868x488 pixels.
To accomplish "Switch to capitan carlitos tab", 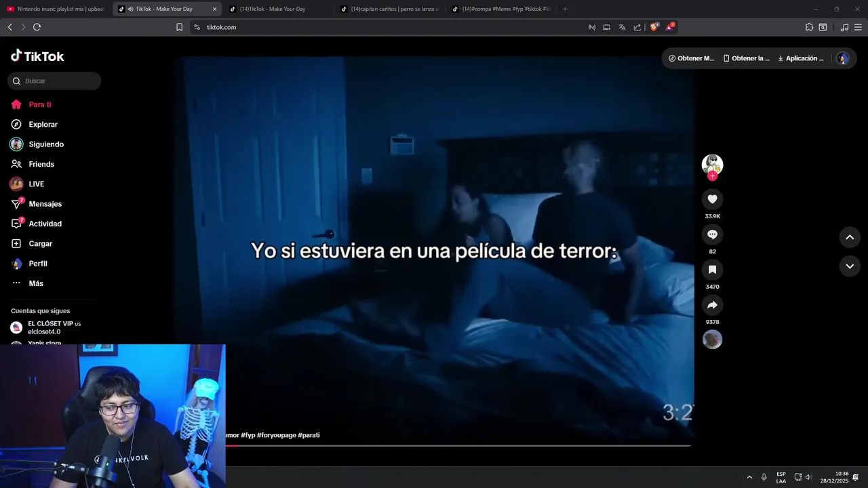I will pyautogui.click(x=389, y=9).
